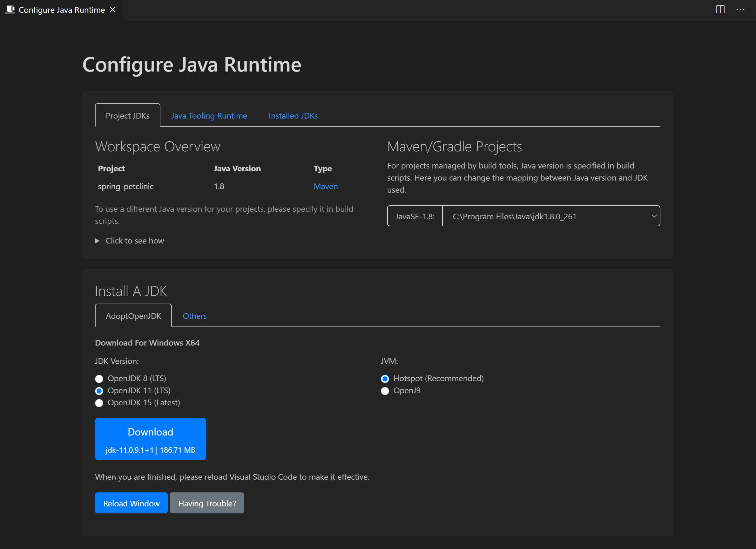Image resolution: width=756 pixels, height=549 pixels.
Task: Click the Having Trouble? button
Action: [x=207, y=503]
